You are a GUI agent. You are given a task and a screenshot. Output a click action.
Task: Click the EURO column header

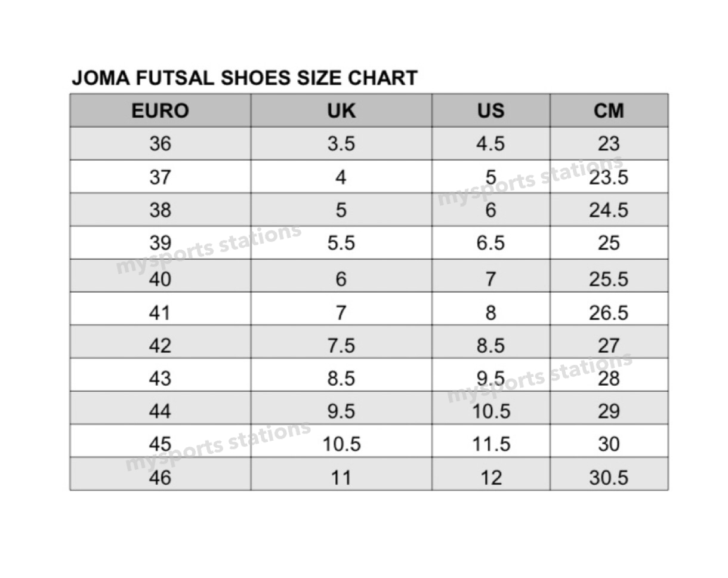(160, 110)
